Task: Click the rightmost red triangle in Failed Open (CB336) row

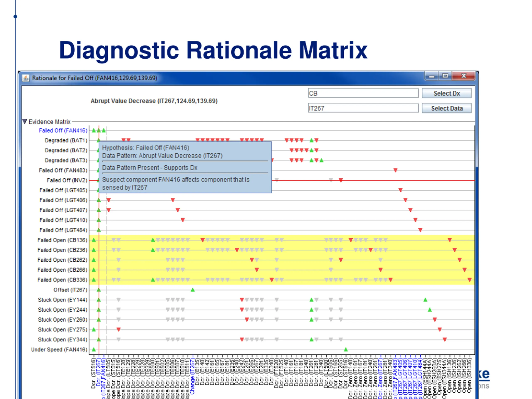Action: click(x=469, y=280)
